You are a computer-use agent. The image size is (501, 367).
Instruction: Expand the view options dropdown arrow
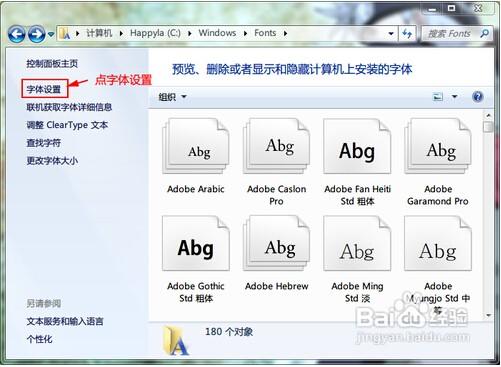click(454, 97)
